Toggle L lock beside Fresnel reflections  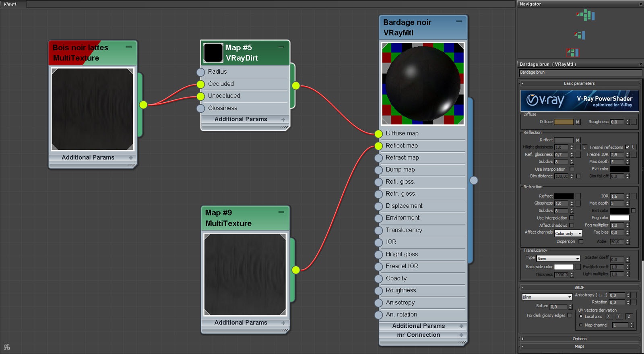pyautogui.click(x=633, y=147)
